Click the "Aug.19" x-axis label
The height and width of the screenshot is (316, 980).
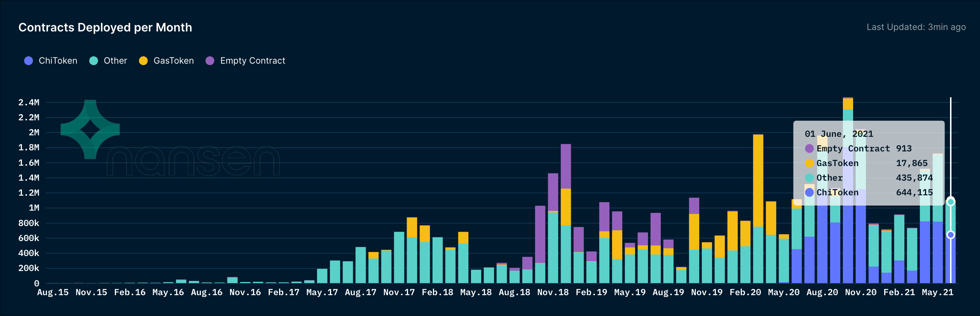pyautogui.click(x=668, y=292)
